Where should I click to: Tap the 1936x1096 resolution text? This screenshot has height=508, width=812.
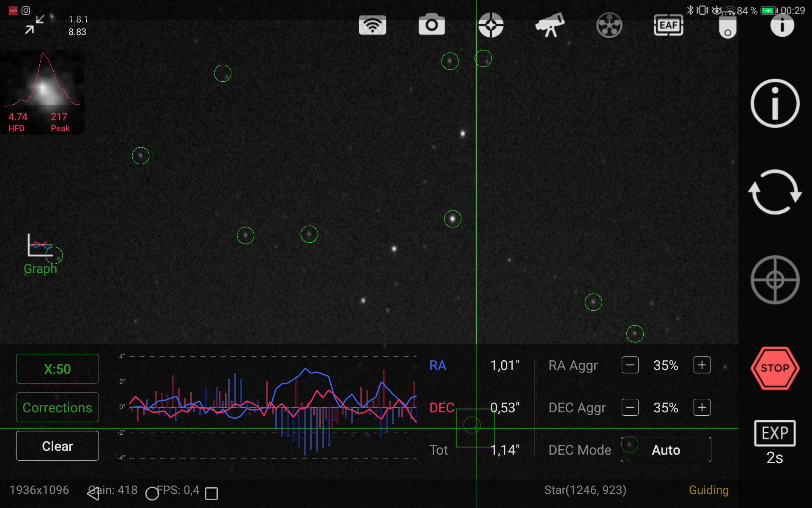pos(39,490)
